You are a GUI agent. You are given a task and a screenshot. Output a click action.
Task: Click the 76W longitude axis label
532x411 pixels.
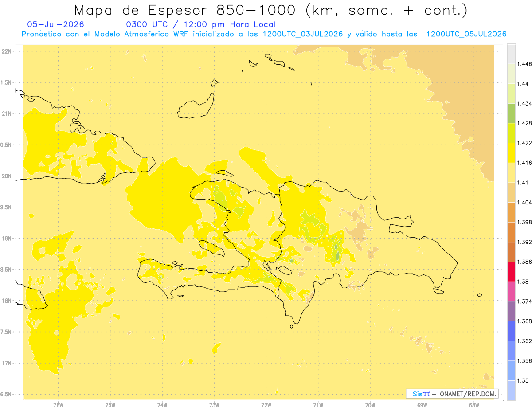58,405
